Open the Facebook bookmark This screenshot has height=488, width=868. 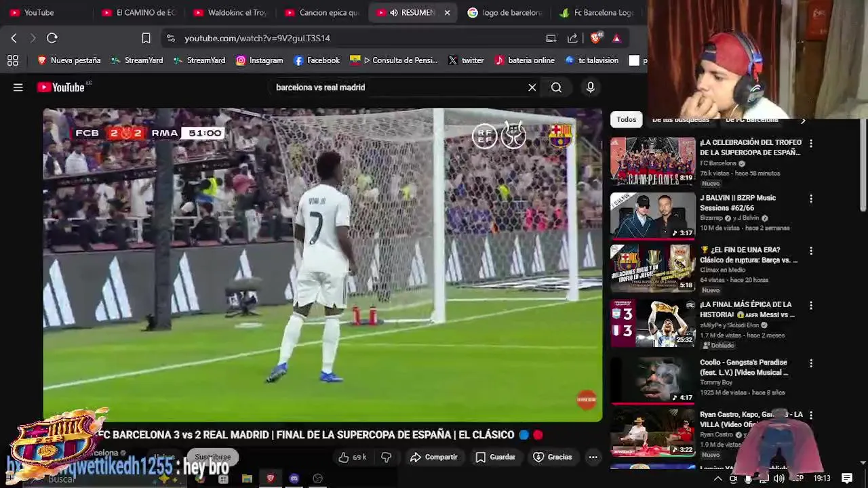point(316,60)
